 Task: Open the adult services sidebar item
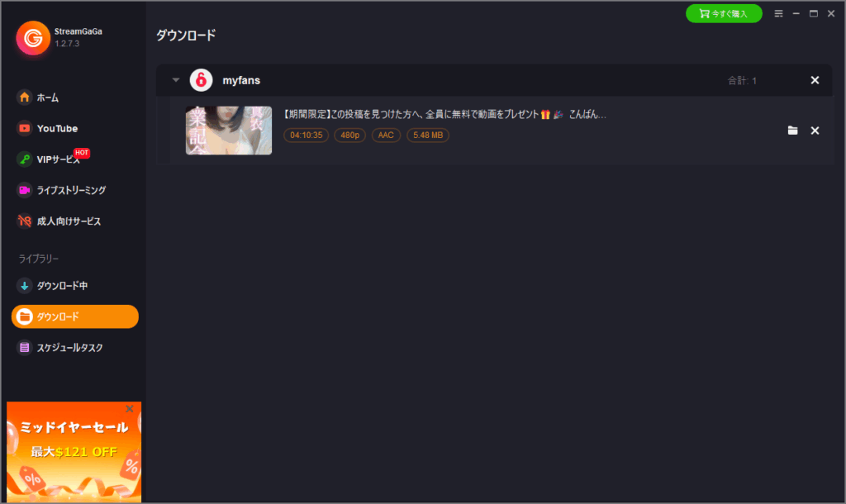click(x=59, y=221)
